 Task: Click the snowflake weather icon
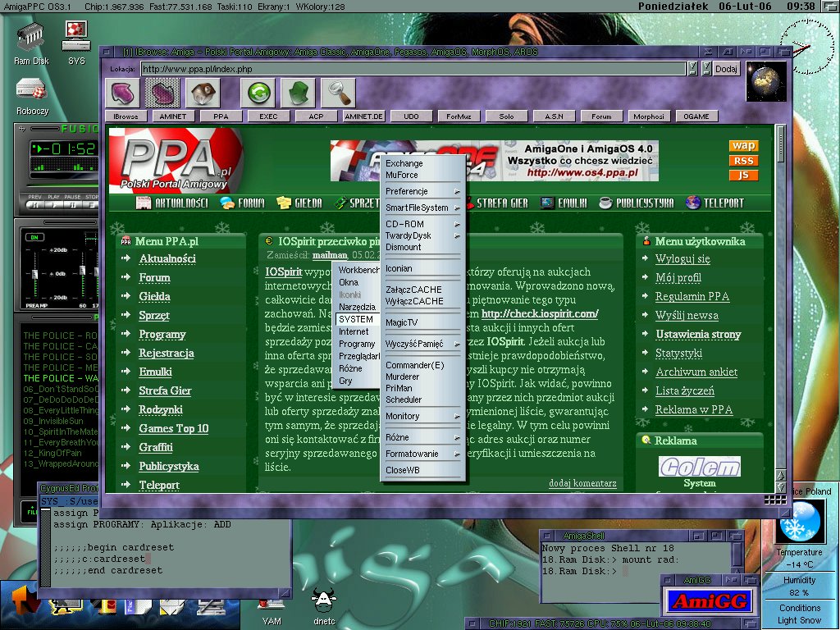[799, 521]
